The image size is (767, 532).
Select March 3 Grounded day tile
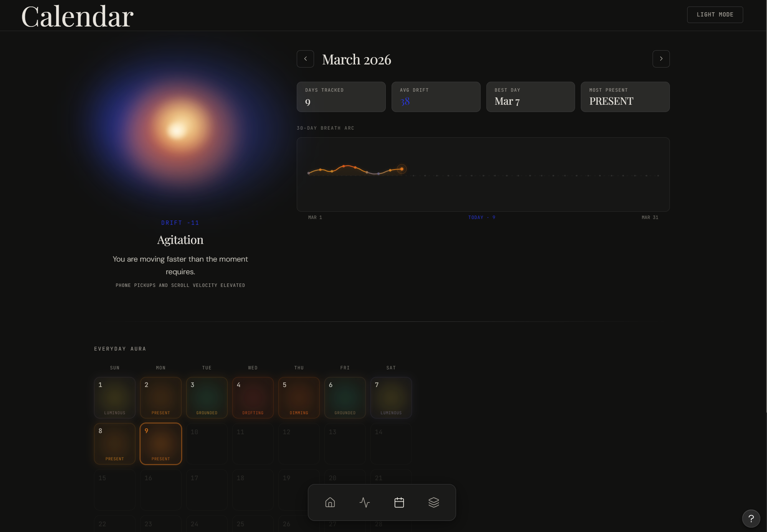207,398
